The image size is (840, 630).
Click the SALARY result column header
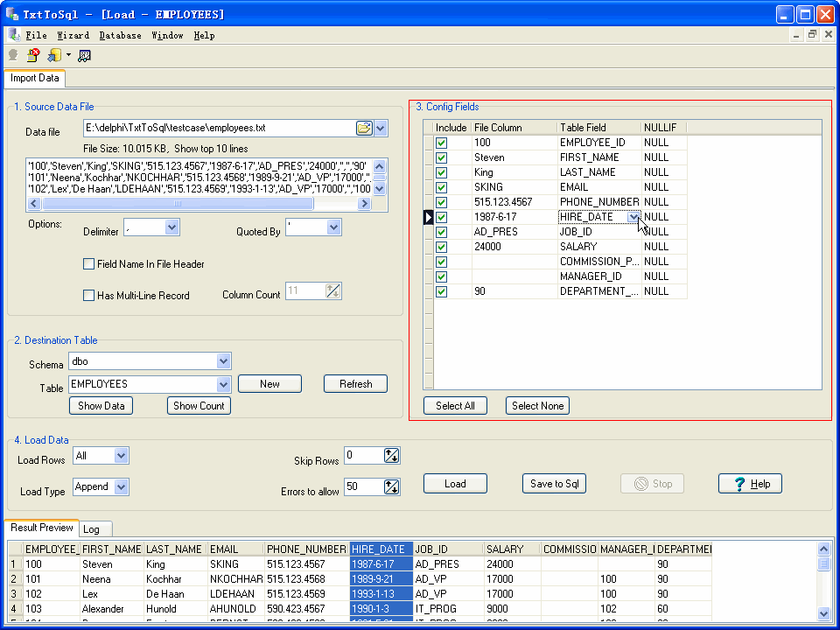(512, 549)
